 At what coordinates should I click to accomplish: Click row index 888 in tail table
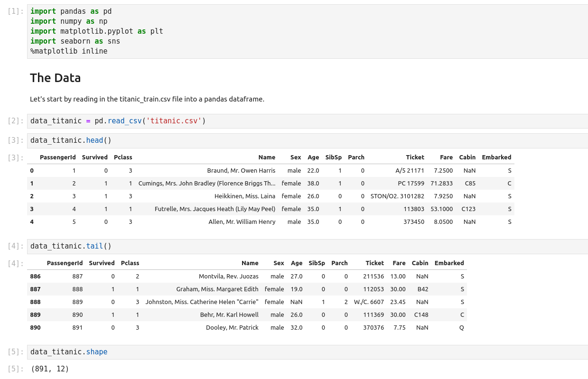35,302
